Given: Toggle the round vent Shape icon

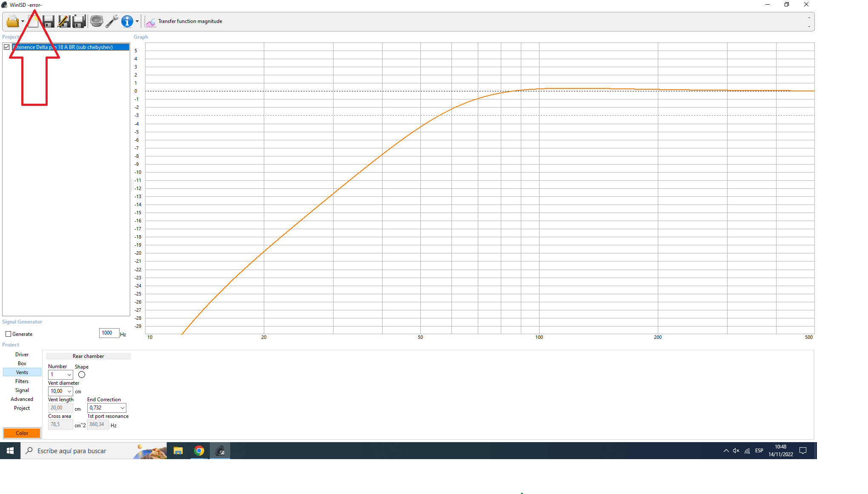Looking at the screenshot, I should (82, 375).
